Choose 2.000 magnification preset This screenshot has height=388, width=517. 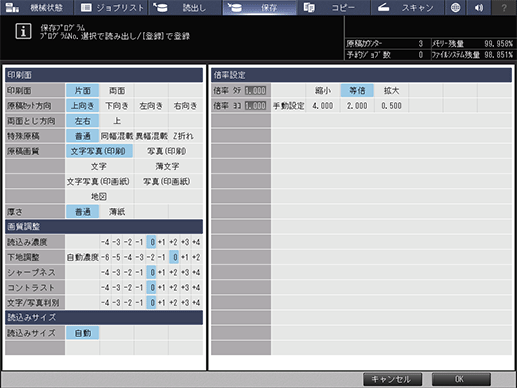click(x=357, y=106)
